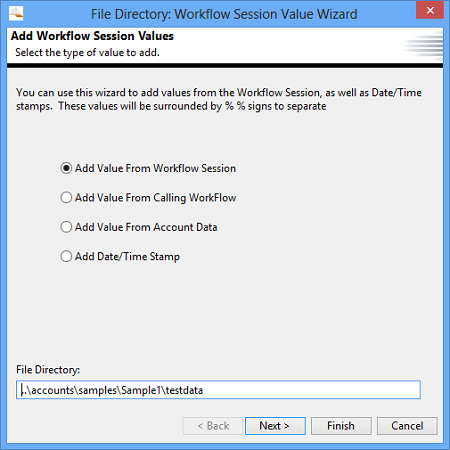Click the wizard description paragraph text
The height and width of the screenshot is (450, 450).
pyautogui.click(x=219, y=99)
